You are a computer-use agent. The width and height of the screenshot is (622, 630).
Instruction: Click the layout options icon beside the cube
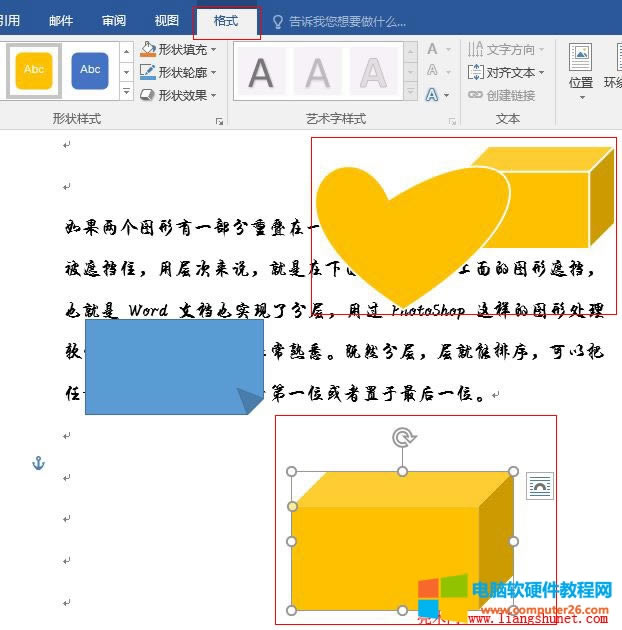(x=540, y=486)
